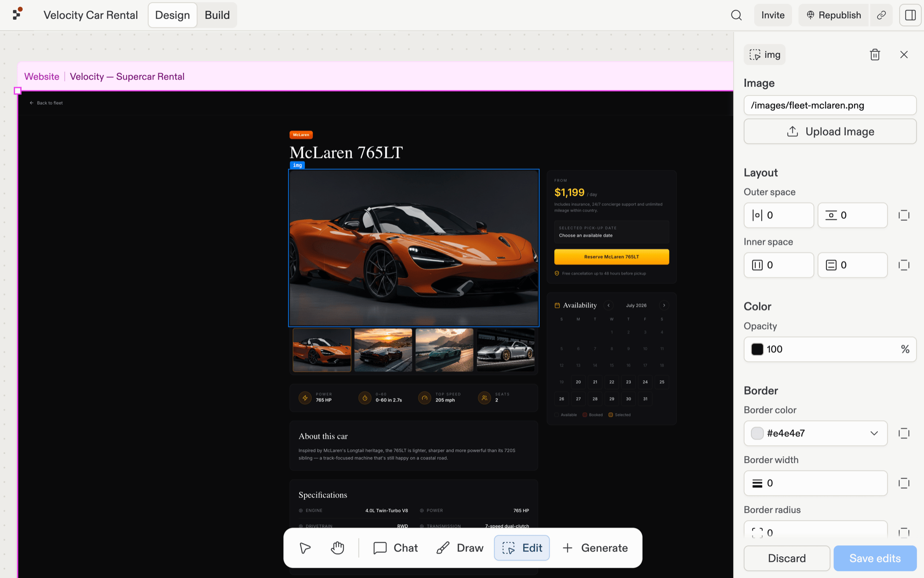Select the silver Porsche thumbnail

coord(505,350)
